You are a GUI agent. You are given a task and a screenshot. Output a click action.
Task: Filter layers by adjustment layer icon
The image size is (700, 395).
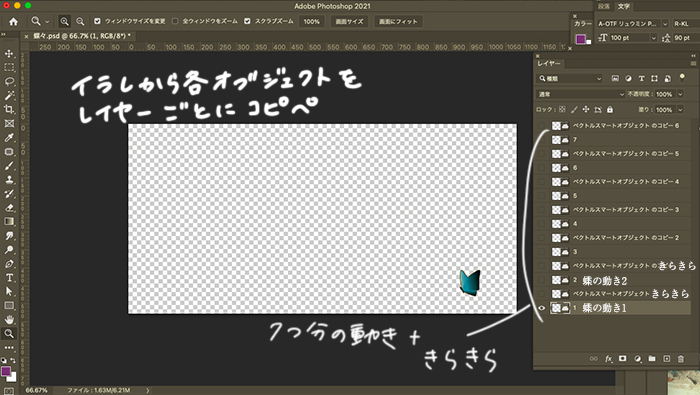click(x=629, y=79)
